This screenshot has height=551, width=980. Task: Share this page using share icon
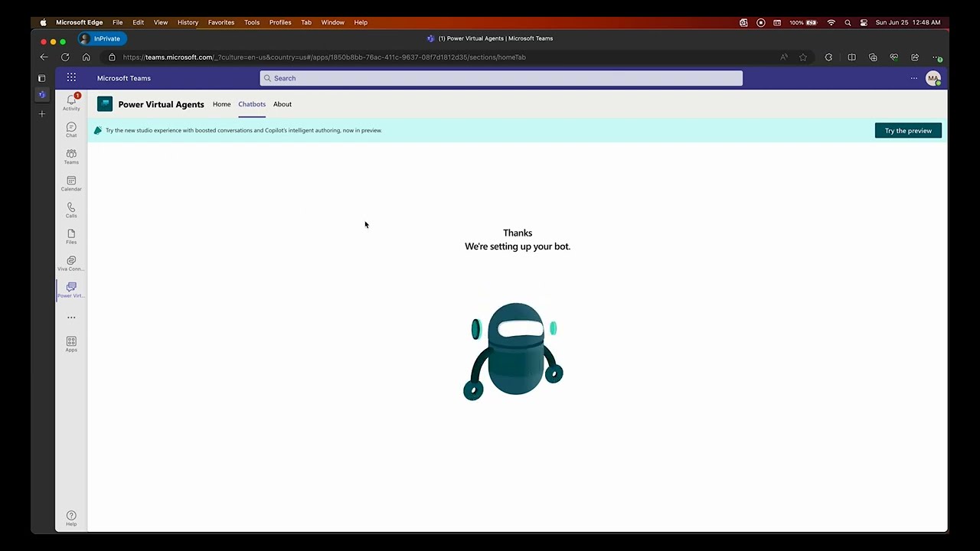(x=915, y=57)
